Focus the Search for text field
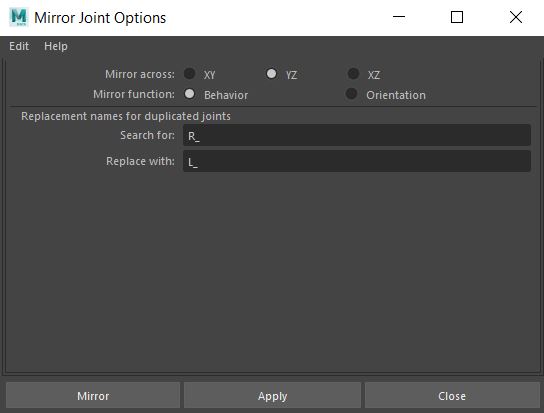 [357, 135]
